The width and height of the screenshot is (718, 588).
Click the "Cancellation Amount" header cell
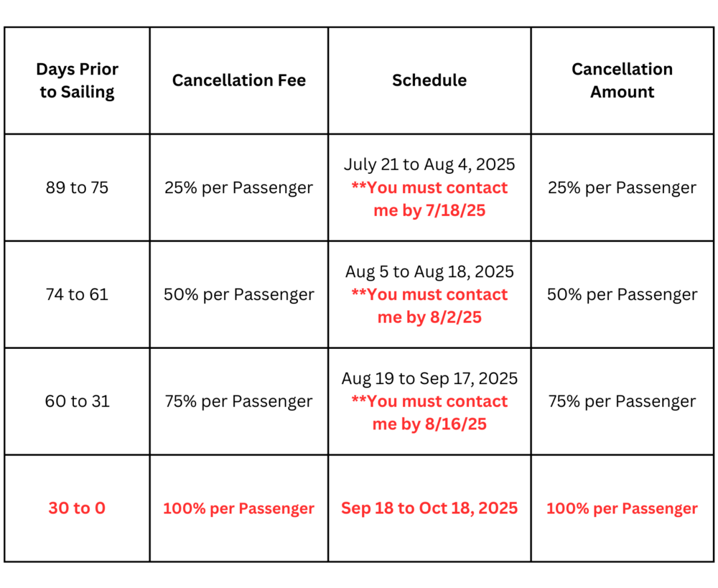click(623, 80)
